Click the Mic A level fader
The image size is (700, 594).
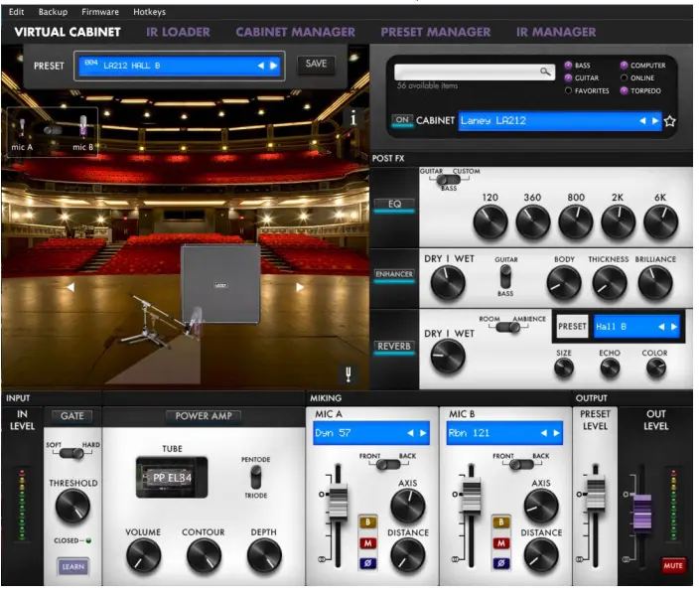click(338, 503)
